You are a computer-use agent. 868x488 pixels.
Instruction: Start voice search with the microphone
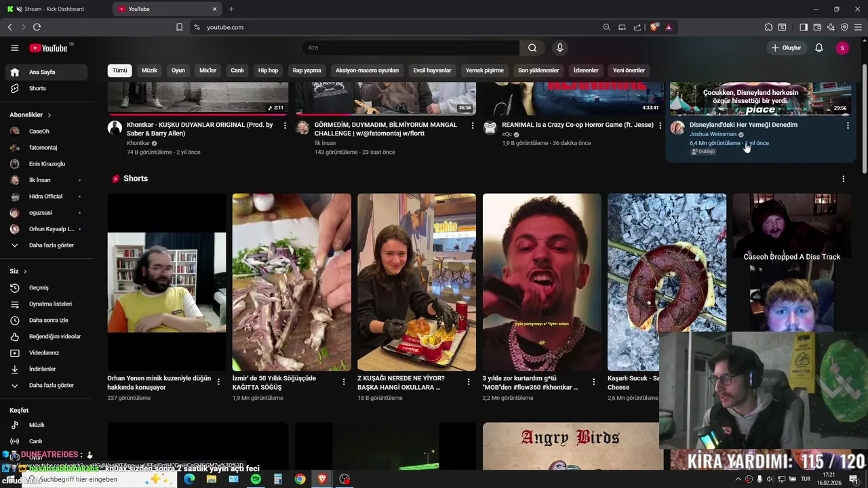pyautogui.click(x=559, y=47)
